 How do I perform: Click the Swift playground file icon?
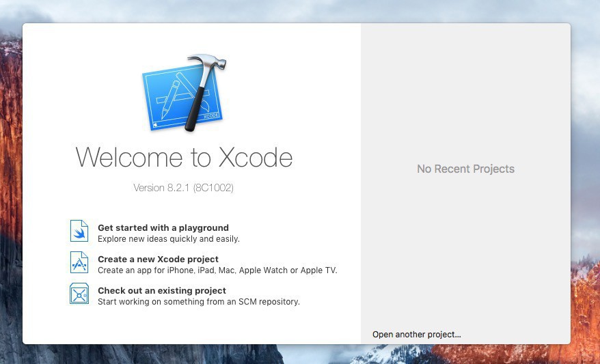(79, 231)
